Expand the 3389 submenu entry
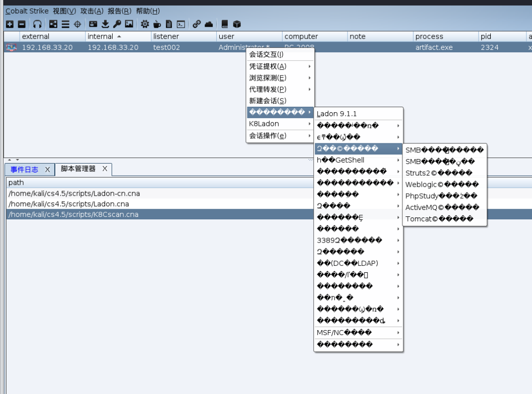Image resolution: width=532 pixels, height=394 pixels. (359, 241)
